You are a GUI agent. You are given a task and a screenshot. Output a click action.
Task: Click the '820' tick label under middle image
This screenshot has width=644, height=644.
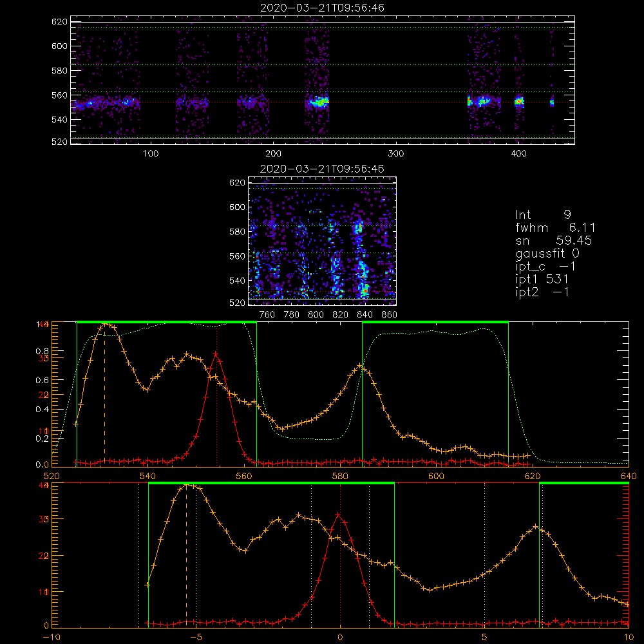(x=341, y=315)
